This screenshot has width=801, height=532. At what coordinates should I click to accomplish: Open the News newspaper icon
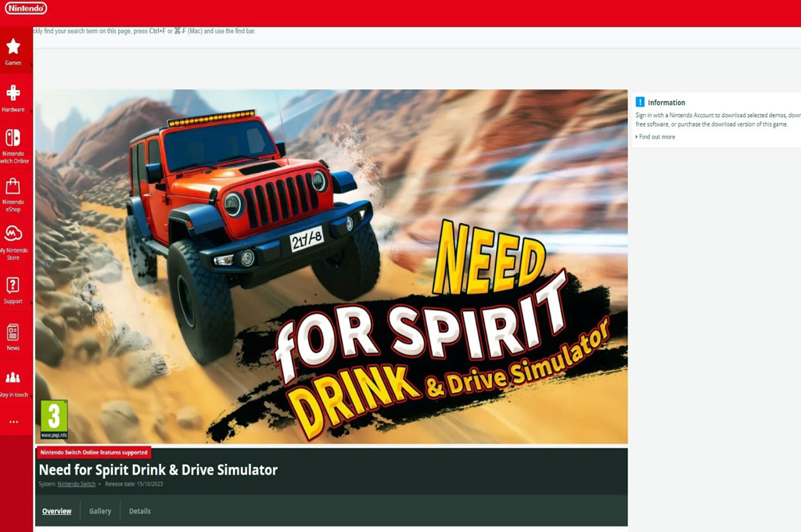click(x=13, y=332)
